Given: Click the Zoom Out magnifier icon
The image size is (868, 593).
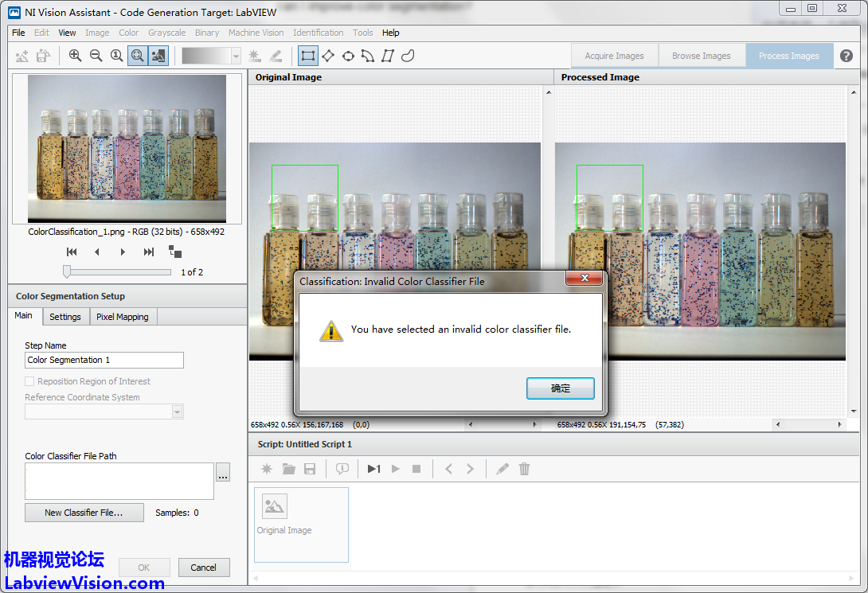Looking at the screenshot, I should tap(96, 56).
